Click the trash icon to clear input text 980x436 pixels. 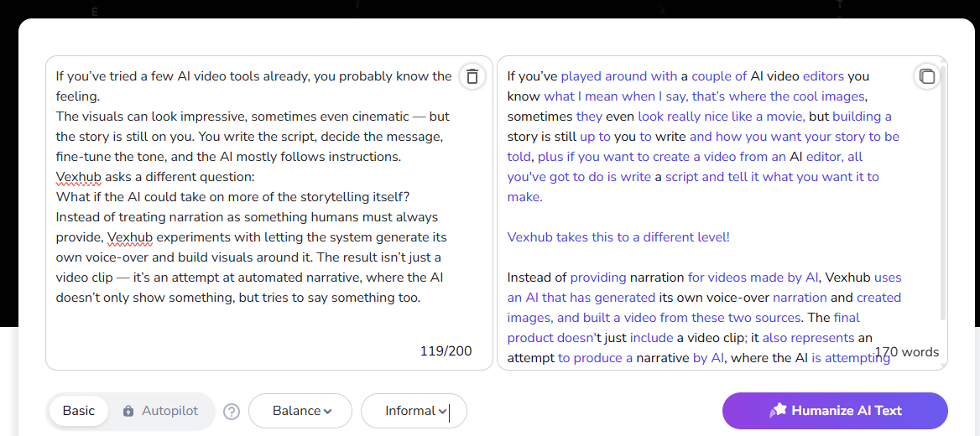coord(472,76)
